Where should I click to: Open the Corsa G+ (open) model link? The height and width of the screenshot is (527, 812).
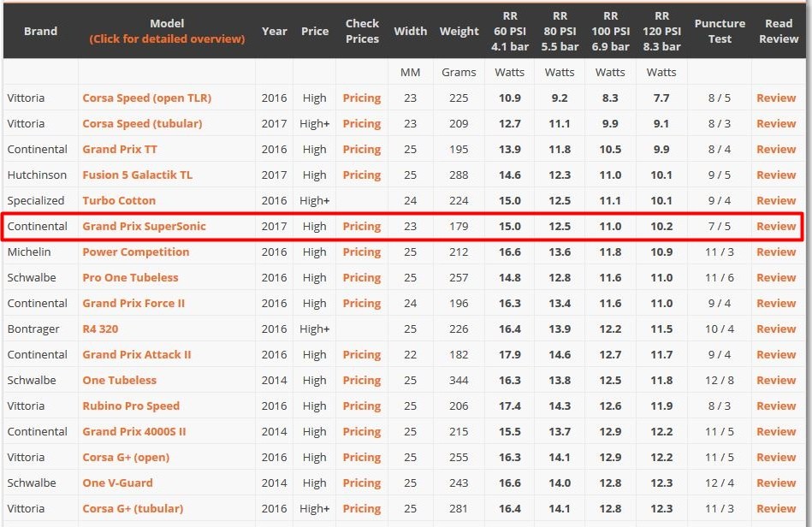(x=126, y=457)
